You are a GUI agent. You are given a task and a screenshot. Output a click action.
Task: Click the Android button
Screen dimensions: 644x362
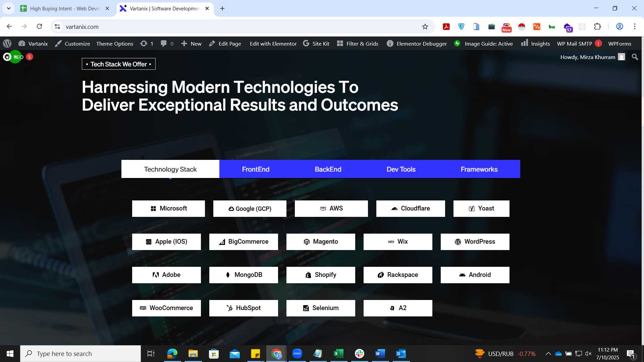click(x=475, y=275)
